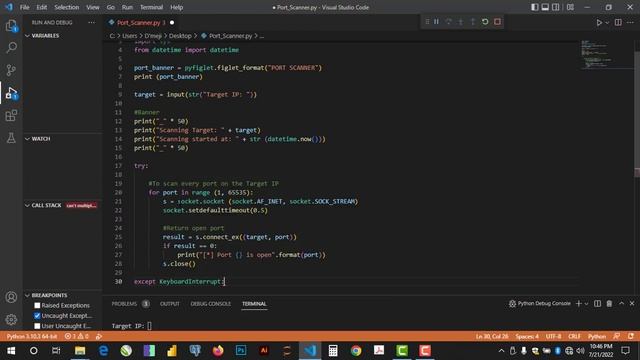Open the Testing flask view
This screenshot has height=360, width=640.
(x=11, y=138)
